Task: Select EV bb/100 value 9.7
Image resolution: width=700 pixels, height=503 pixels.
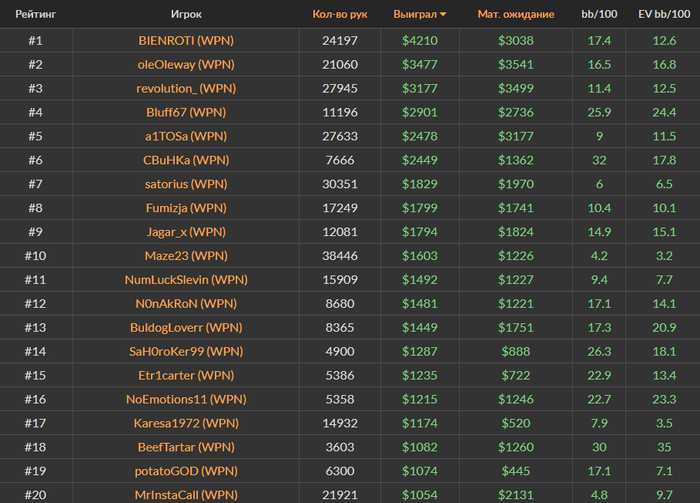Action: (x=664, y=495)
